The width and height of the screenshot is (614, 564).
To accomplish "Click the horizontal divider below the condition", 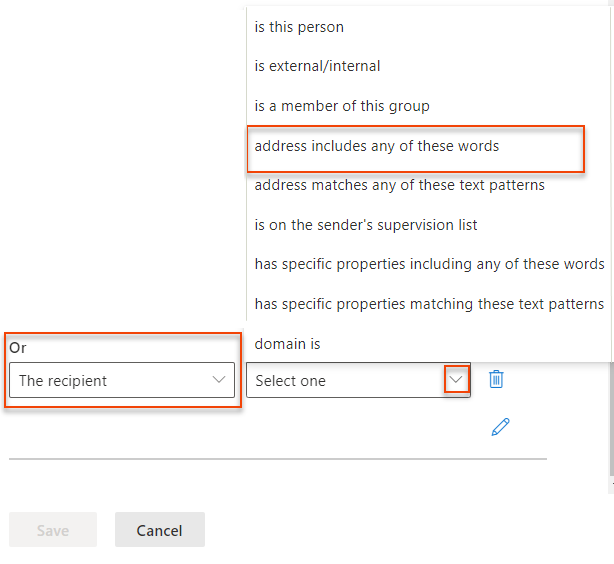I will point(278,459).
